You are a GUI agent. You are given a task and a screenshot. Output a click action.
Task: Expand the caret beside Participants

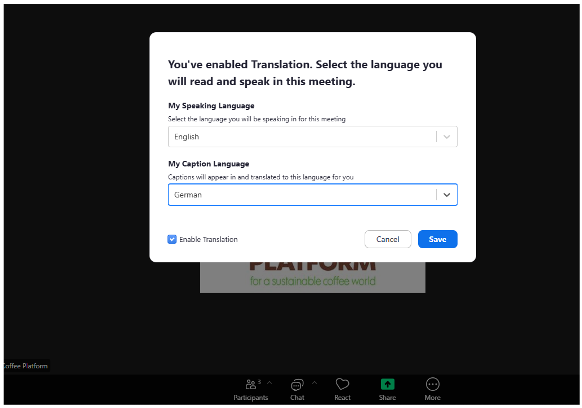pyautogui.click(x=269, y=382)
